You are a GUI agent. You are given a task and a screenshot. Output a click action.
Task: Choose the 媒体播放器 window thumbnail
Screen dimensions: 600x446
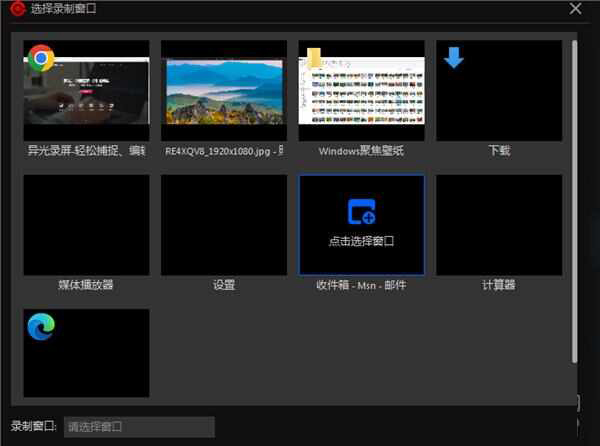(x=86, y=224)
